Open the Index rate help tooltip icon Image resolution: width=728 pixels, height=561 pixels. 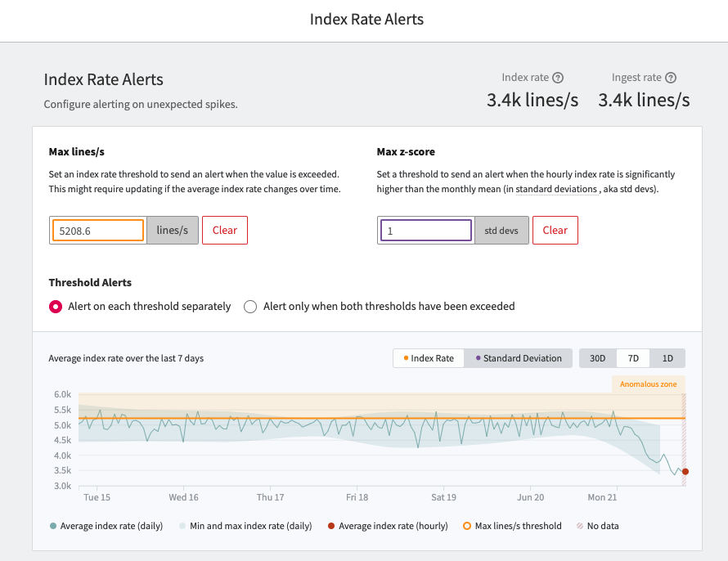tap(558, 78)
